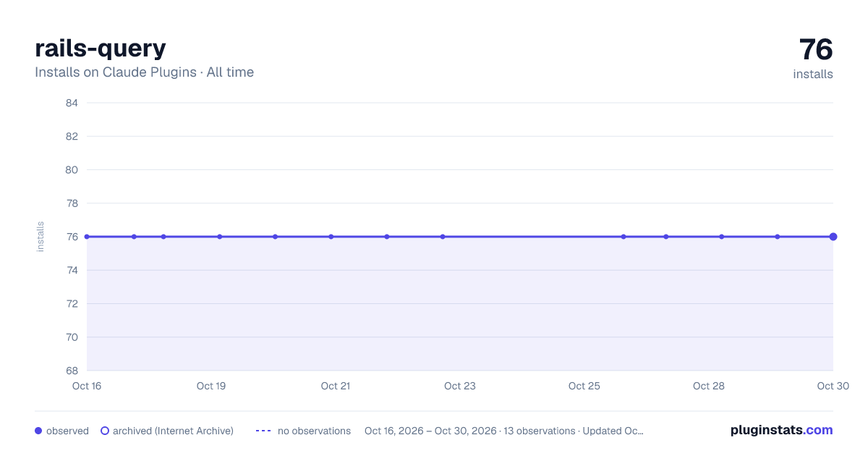Click the 'Oct 23' x-axis label
This screenshot has height=456, width=868.
pyautogui.click(x=460, y=386)
